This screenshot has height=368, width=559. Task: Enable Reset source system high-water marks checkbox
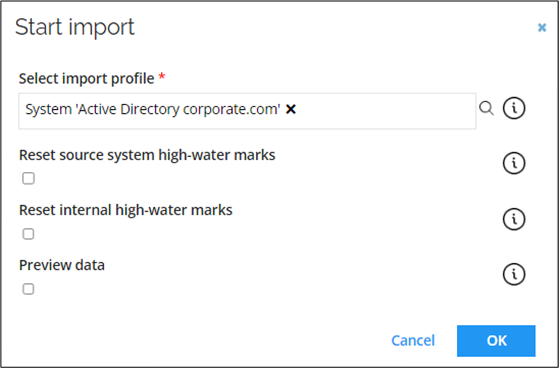coord(29,178)
